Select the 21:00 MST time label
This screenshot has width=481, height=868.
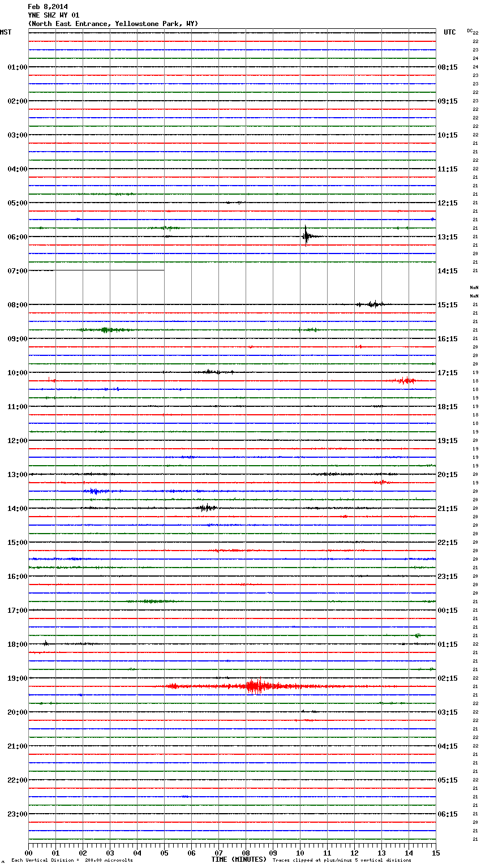18,746
